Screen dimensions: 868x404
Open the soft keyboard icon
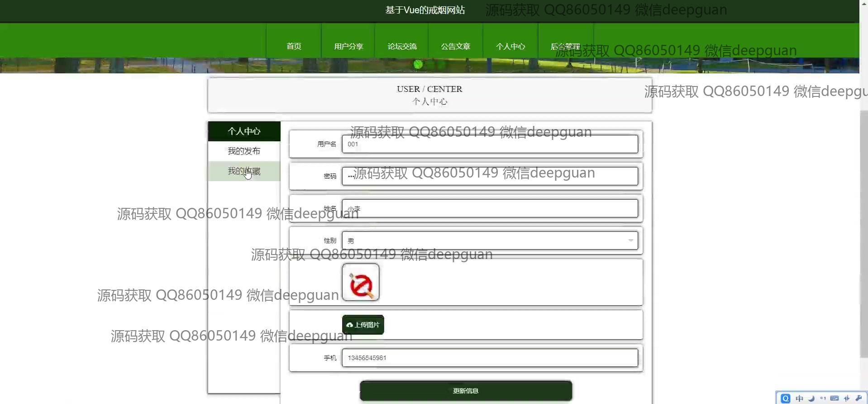coord(835,398)
